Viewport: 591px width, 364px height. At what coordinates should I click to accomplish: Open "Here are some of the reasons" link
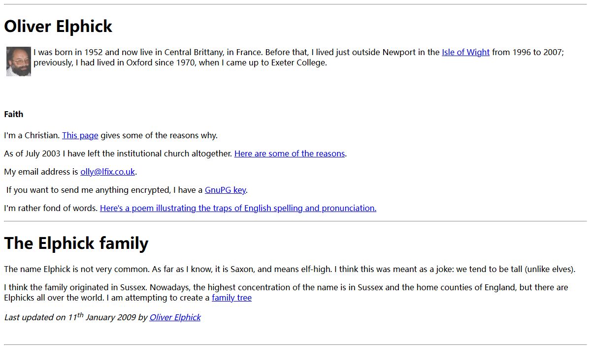click(289, 153)
